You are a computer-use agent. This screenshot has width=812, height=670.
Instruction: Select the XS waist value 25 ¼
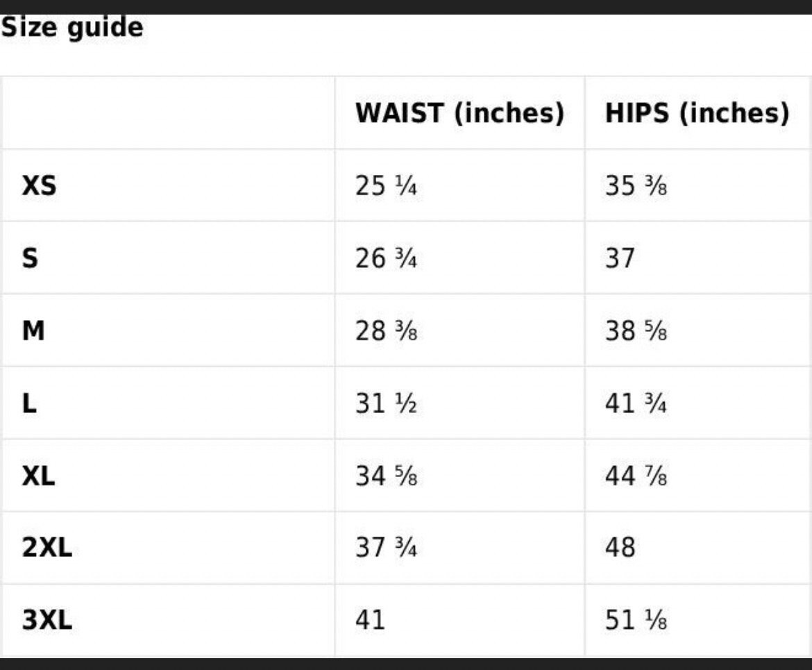tap(386, 185)
